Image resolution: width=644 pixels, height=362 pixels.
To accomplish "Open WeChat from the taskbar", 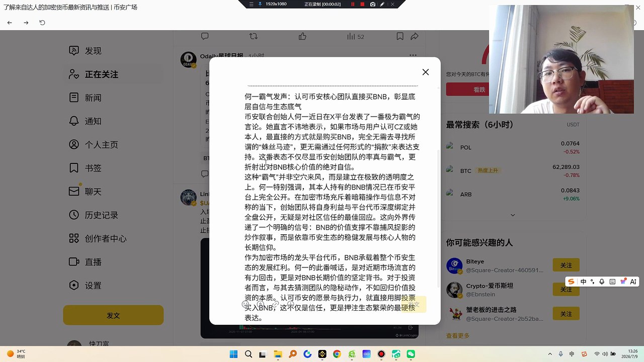I will (411, 354).
